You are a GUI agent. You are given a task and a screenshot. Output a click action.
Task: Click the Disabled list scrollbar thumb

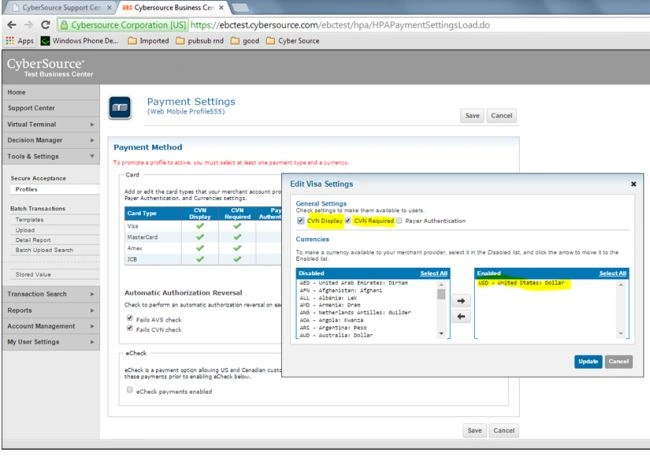click(441, 294)
